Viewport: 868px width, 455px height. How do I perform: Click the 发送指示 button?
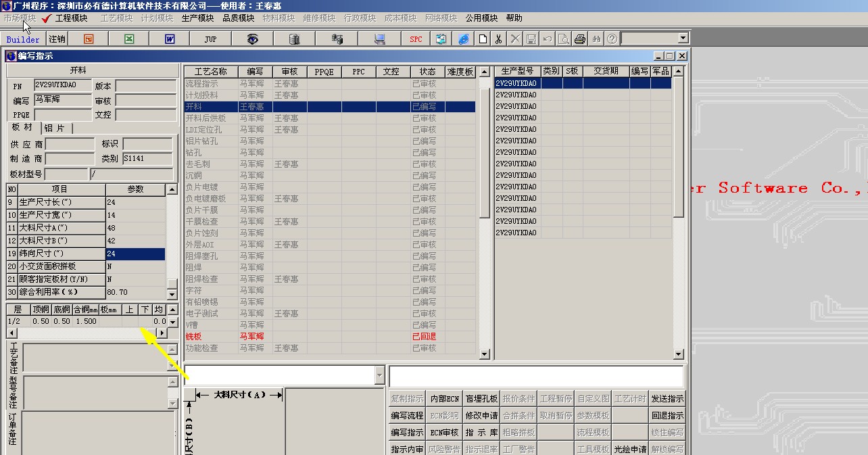pos(667,399)
